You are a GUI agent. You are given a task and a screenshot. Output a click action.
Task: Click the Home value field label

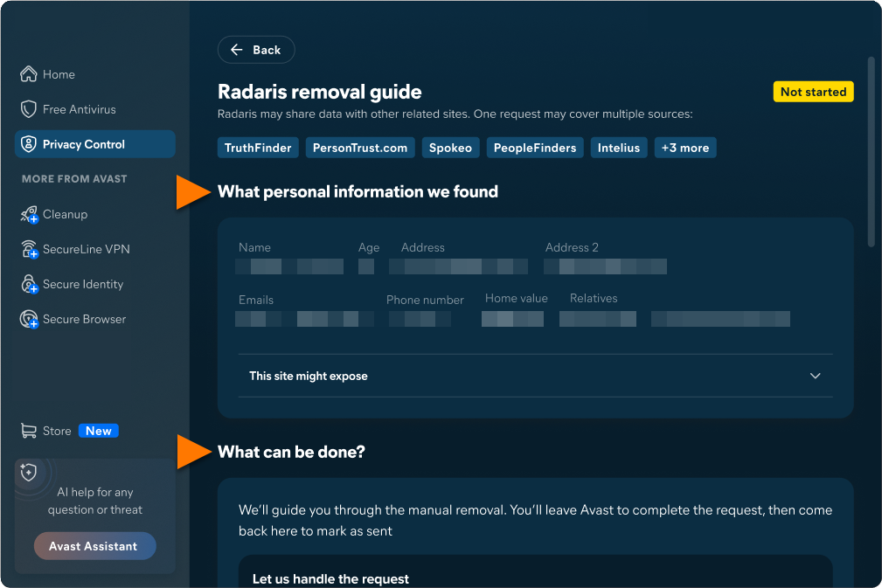pos(517,298)
